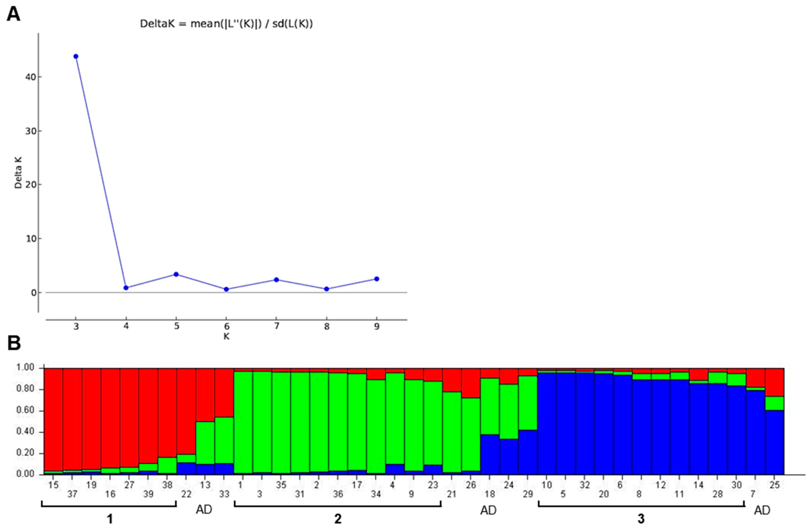Viewport: 812px width, 530px height.
Task: Click cluster bracket label 3
Action: point(641,519)
